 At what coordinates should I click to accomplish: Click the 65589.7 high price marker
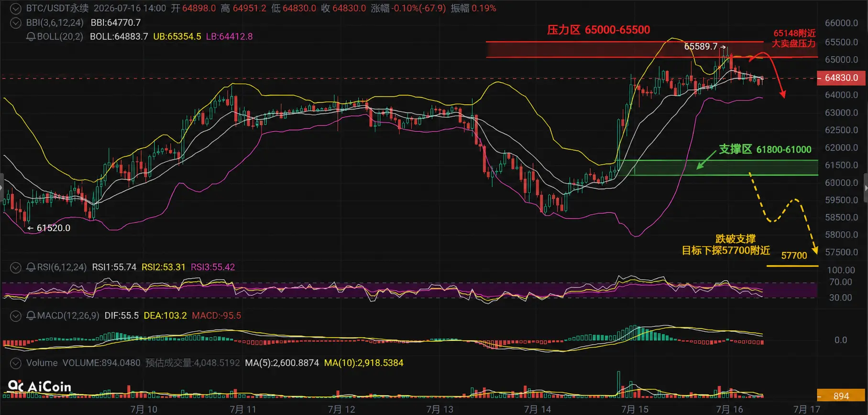[x=701, y=46]
